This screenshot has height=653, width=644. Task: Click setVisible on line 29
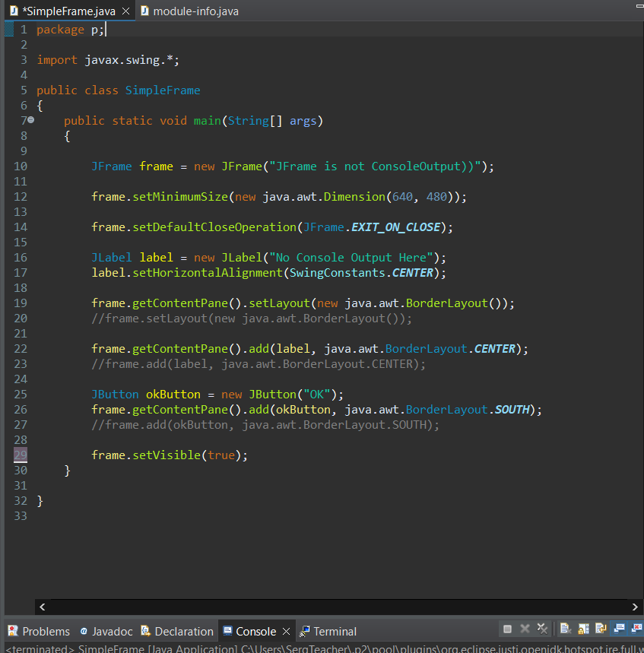[167, 455]
